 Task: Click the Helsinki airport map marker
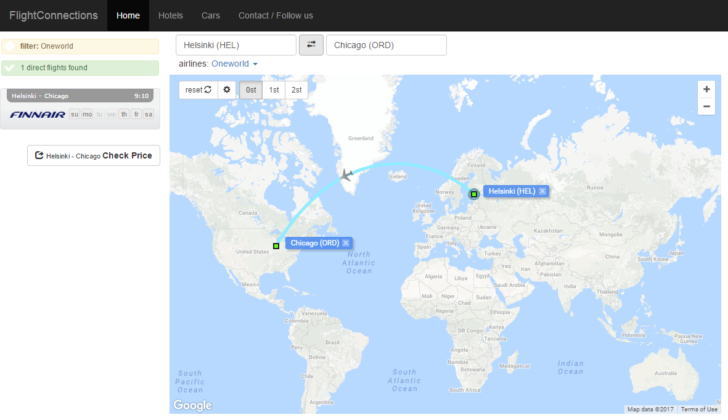pyautogui.click(x=474, y=194)
